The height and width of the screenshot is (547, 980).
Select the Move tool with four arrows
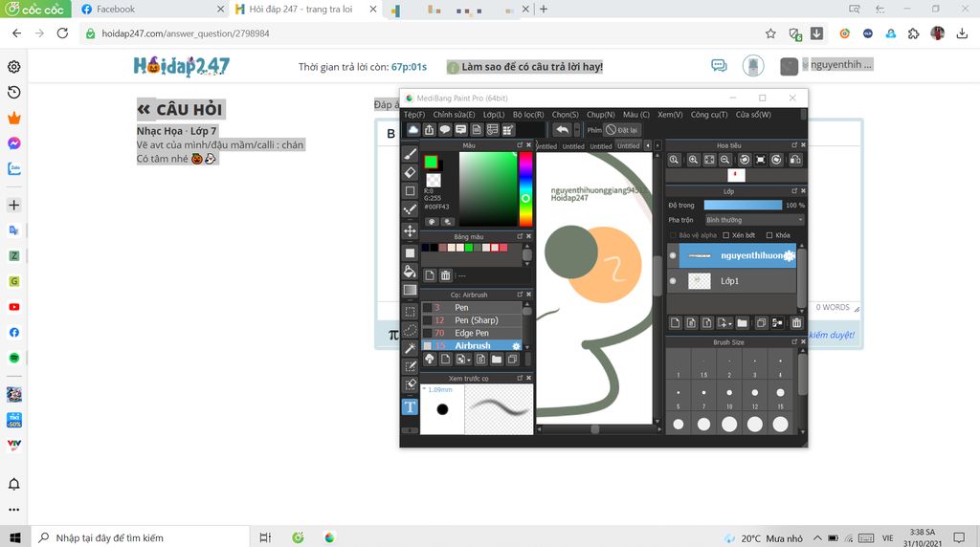click(410, 231)
